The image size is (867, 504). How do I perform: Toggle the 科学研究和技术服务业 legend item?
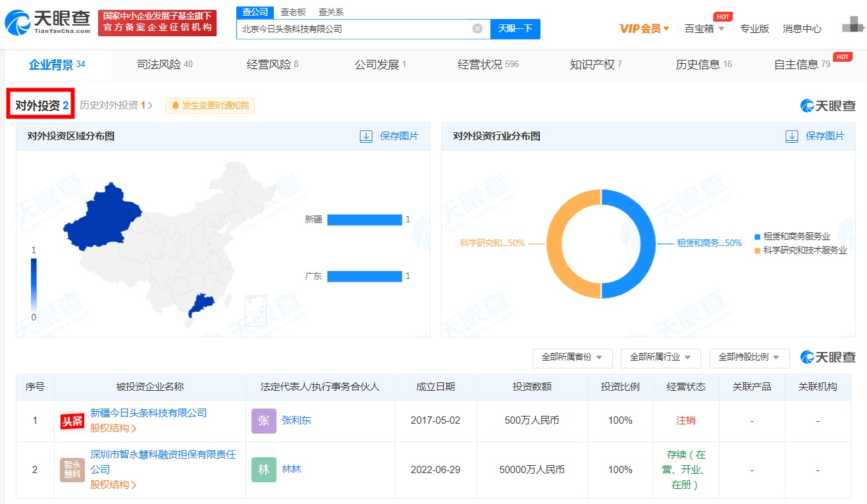tap(801, 250)
